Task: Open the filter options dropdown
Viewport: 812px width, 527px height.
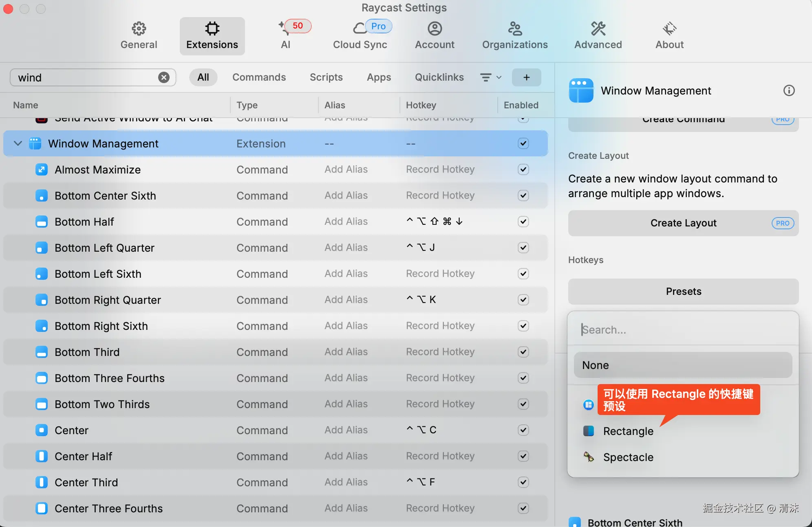Action: pyautogui.click(x=490, y=77)
